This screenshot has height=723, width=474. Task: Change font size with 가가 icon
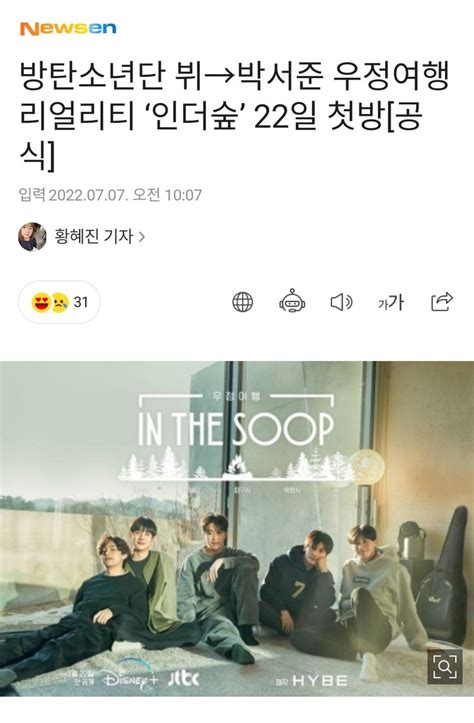[x=391, y=302]
